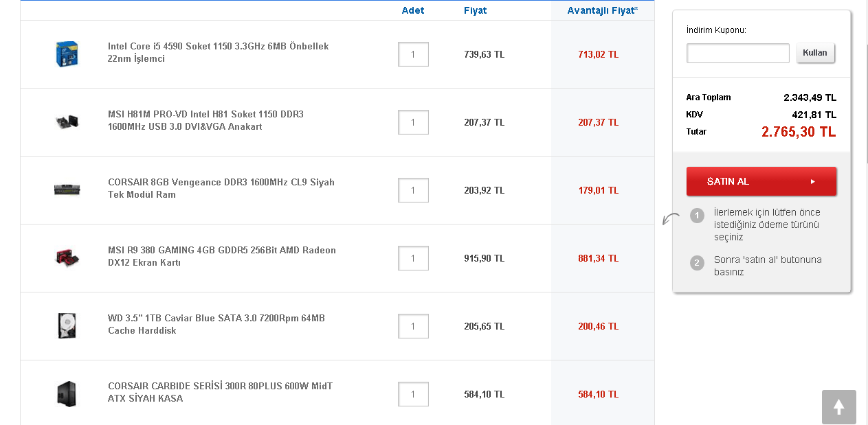Click quantity box for WD 1TB harddisk

(413, 326)
